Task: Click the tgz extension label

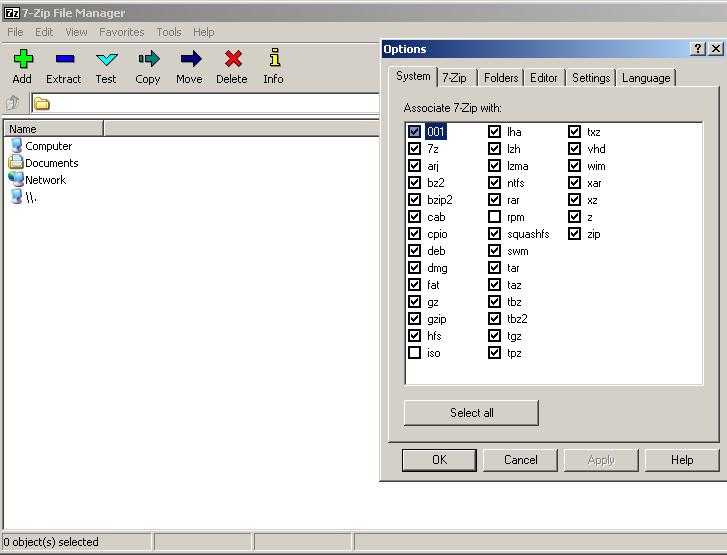Action: pyautogui.click(x=514, y=336)
